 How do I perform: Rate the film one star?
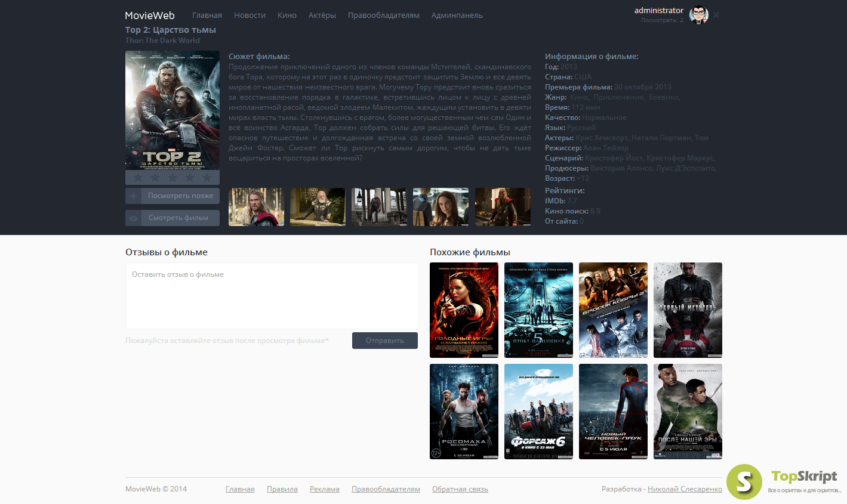click(x=138, y=177)
